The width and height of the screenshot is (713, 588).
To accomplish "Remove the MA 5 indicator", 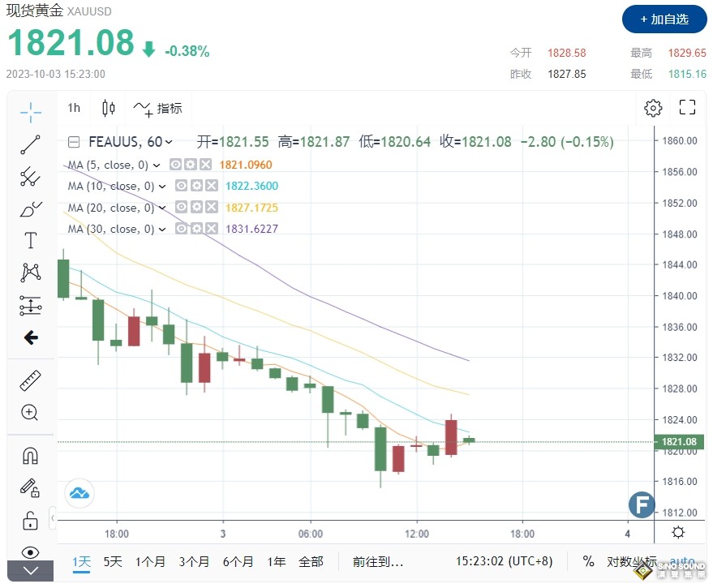I will tap(205, 164).
